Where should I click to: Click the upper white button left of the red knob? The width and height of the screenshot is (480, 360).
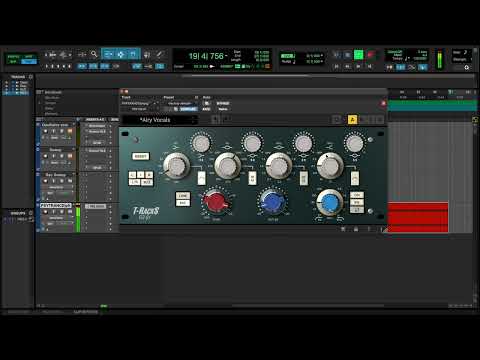pos(183,195)
